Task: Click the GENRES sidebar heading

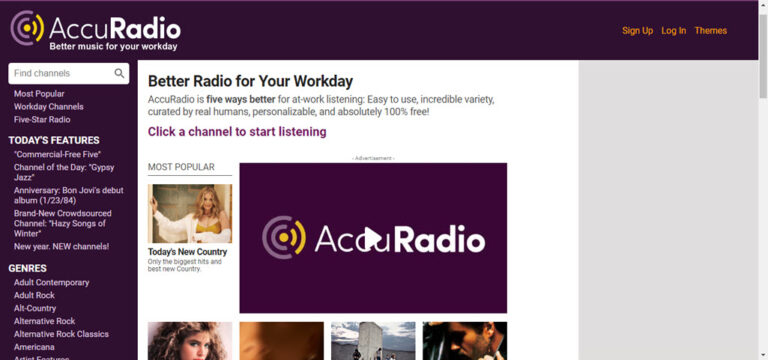Action: (27, 268)
